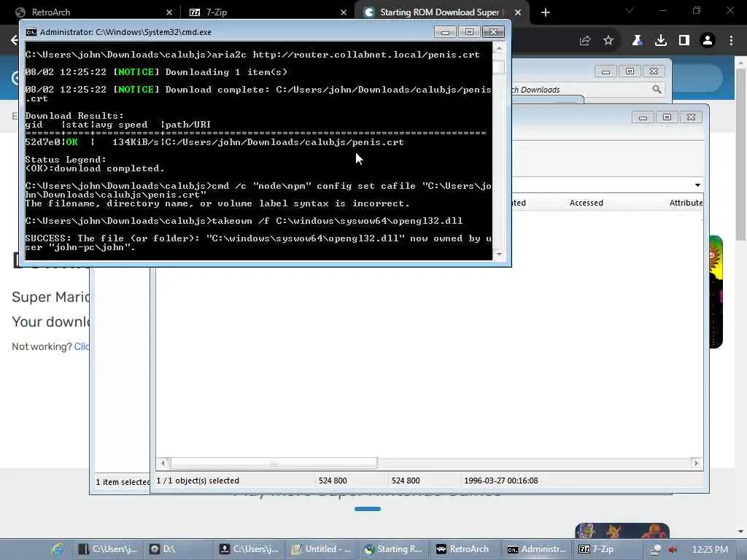Switch to the Starting R... browser taskbar item
747x560 pixels.
[x=393, y=549]
